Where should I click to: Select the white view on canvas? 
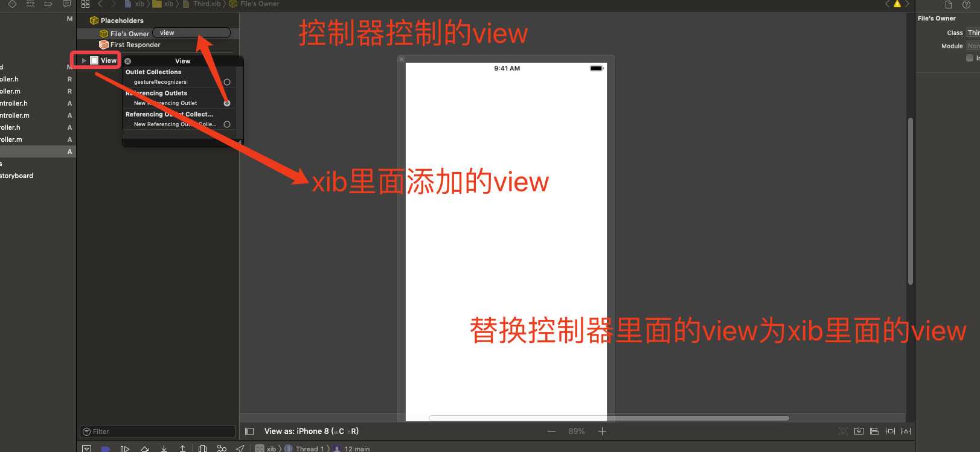(x=506, y=241)
